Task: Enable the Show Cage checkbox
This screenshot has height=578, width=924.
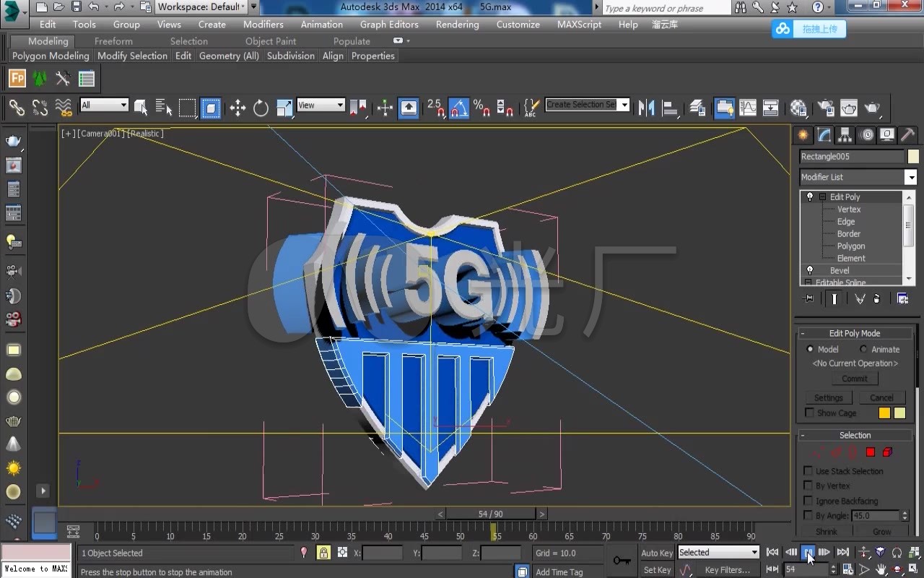Action: point(808,413)
